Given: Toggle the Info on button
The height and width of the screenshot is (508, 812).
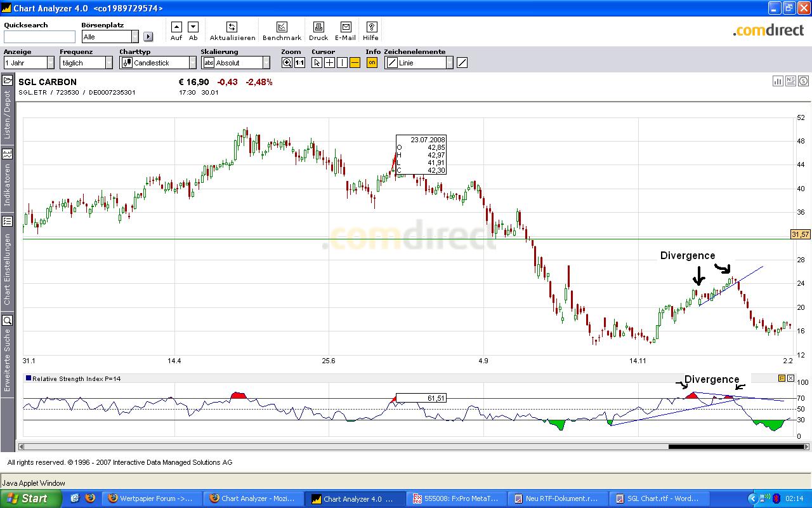Looking at the screenshot, I should pos(372,62).
